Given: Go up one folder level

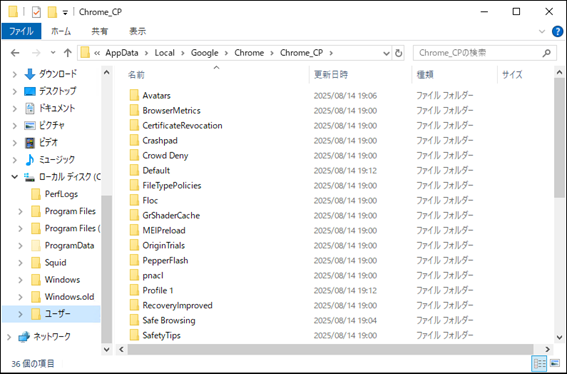Looking at the screenshot, I should point(68,53).
